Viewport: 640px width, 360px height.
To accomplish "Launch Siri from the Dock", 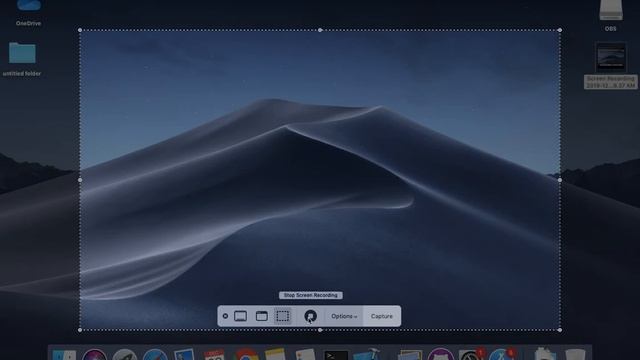I will [94, 354].
